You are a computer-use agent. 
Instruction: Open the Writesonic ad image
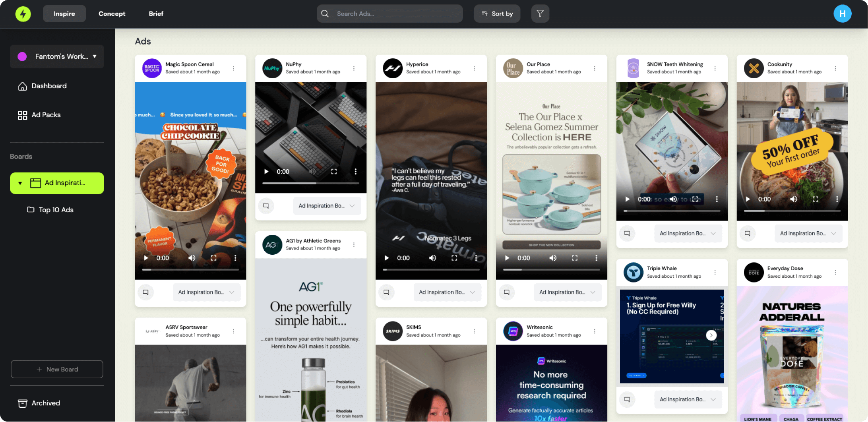[552, 383]
